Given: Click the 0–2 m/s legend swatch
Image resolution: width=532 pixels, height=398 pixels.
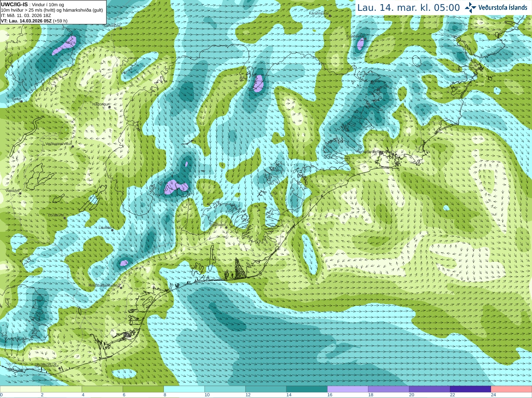Looking at the screenshot, I should (x=20, y=389).
